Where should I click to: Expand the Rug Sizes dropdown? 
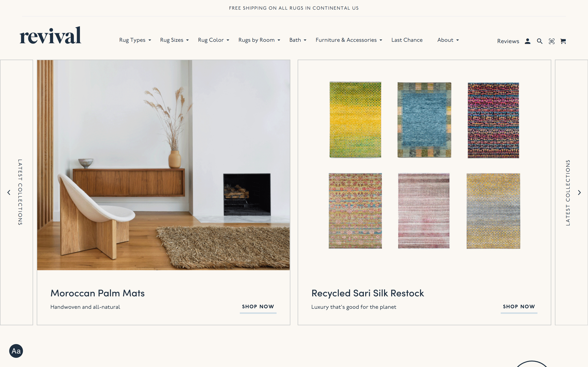(175, 40)
